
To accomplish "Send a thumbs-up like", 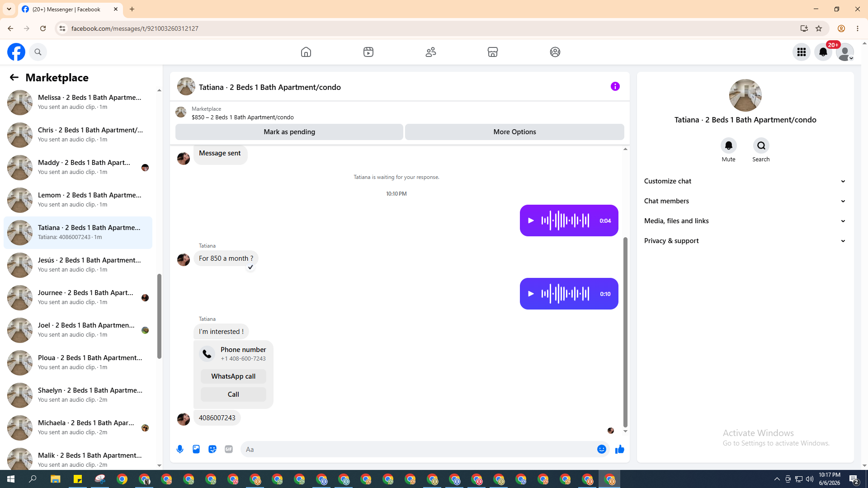I will coord(620,449).
